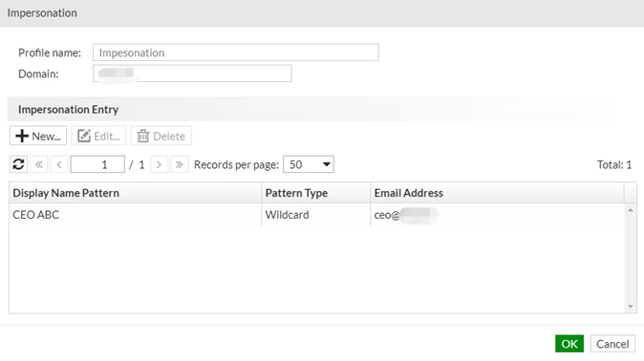Click the Profile name field
This screenshot has width=644, height=361.
click(236, 53)
